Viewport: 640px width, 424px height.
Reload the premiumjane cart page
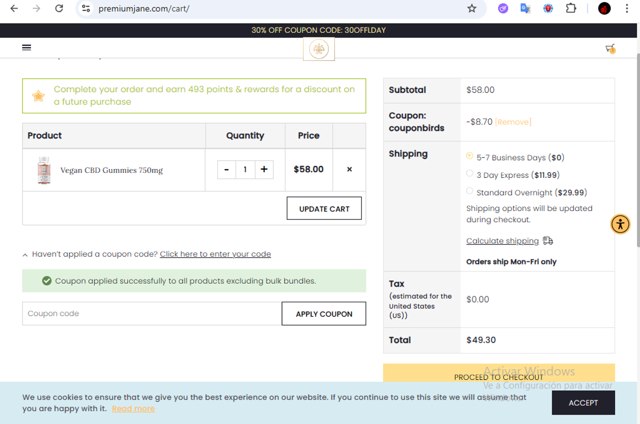click(x=59, y=8)
